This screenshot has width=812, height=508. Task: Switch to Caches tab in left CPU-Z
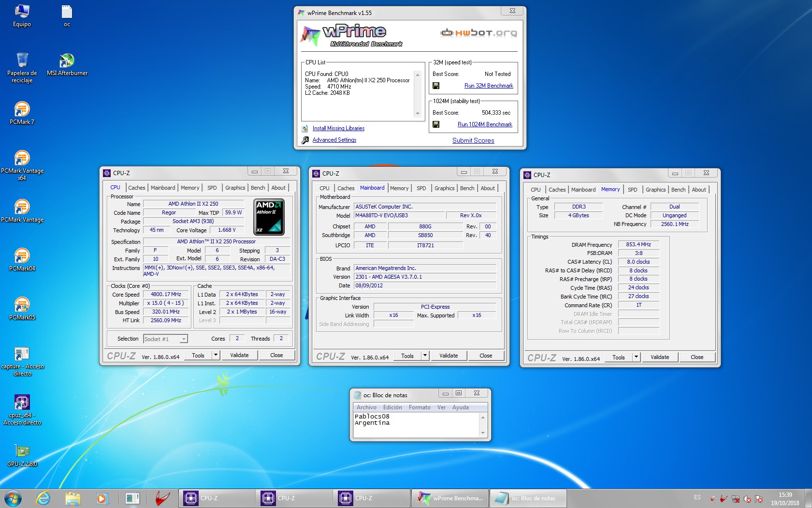[136, 188]
